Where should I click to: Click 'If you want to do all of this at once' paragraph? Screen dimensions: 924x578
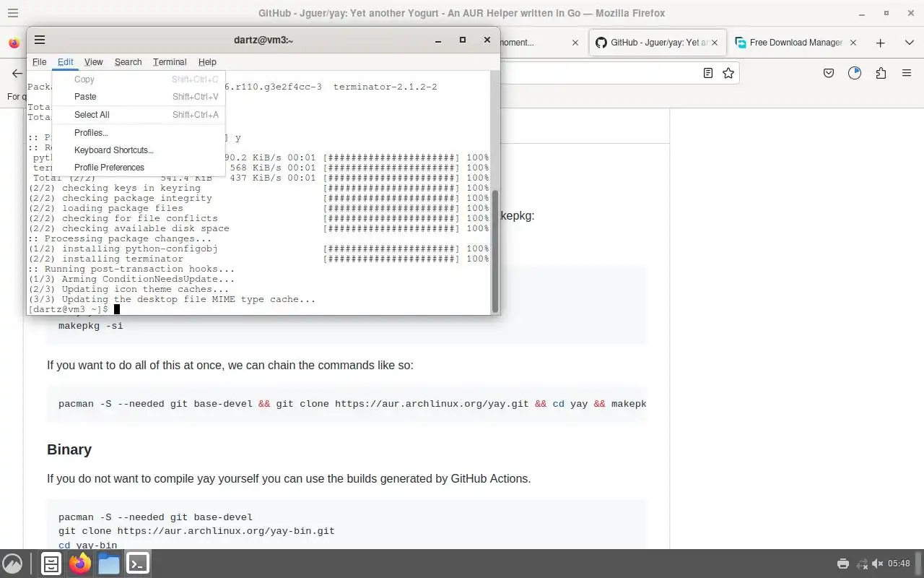coord(230,366)
